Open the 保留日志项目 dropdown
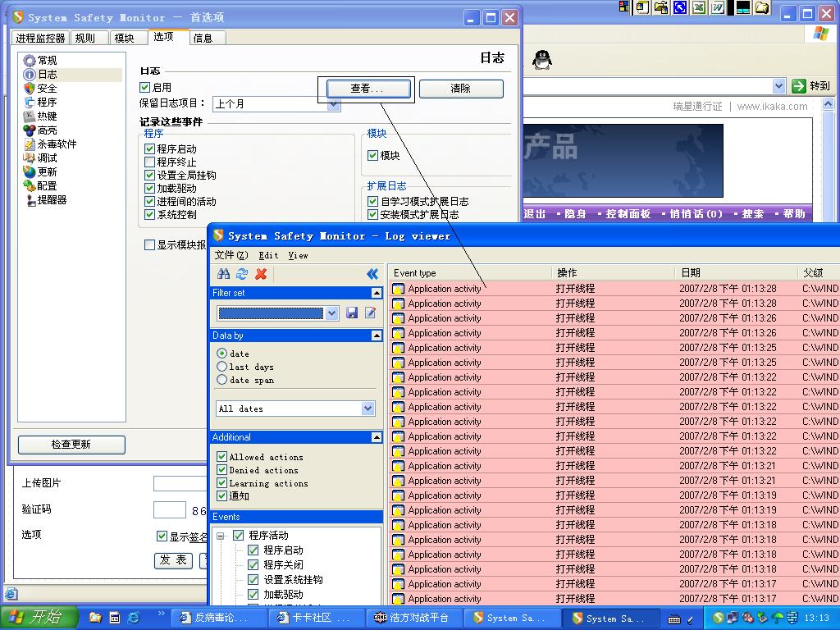Image resolution: width=840 pixels, height=630 pixels. coord(333,104)
